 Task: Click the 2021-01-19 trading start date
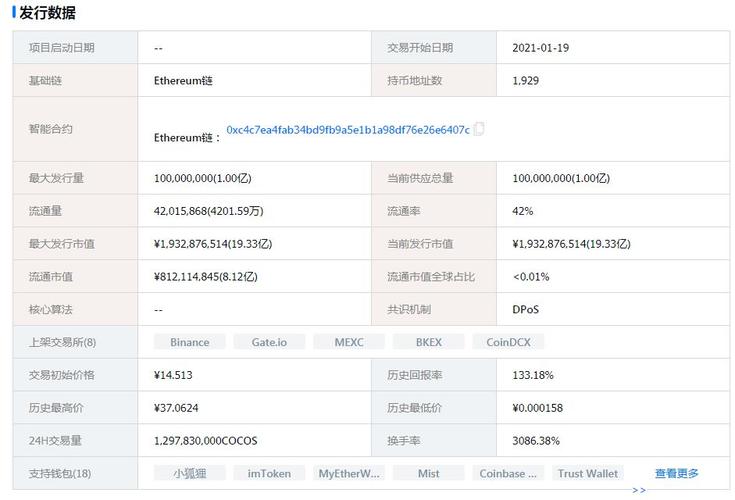pos(540,47)
